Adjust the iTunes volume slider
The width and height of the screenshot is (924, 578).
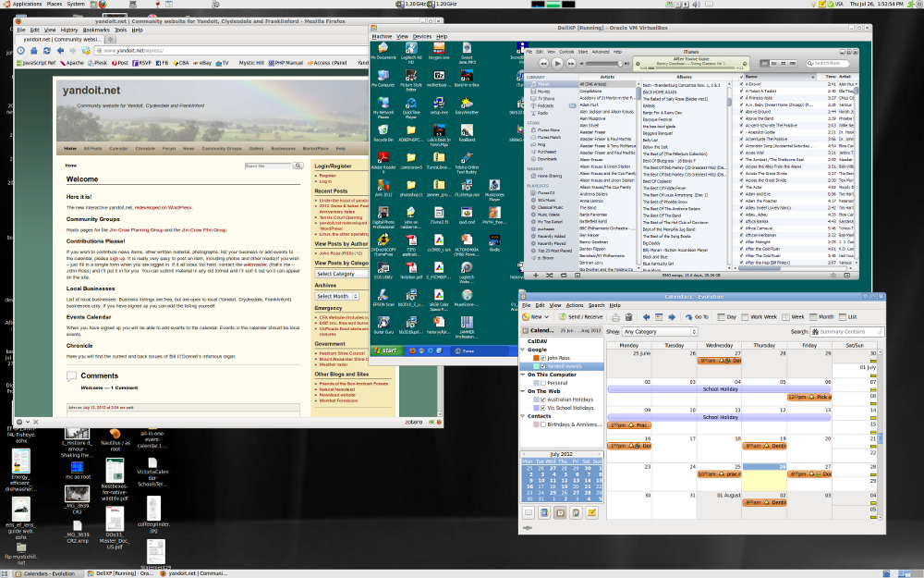click(604, 63)
